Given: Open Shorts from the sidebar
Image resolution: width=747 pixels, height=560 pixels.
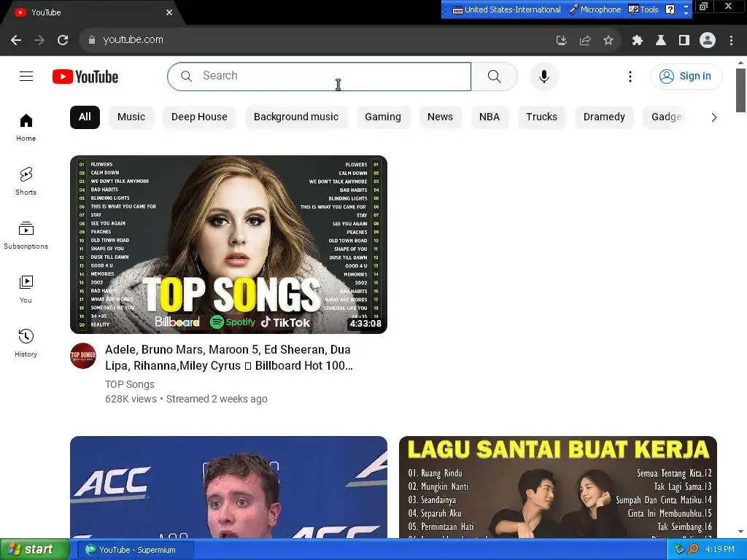Looking at the screenshot, I should pos(26,182).
